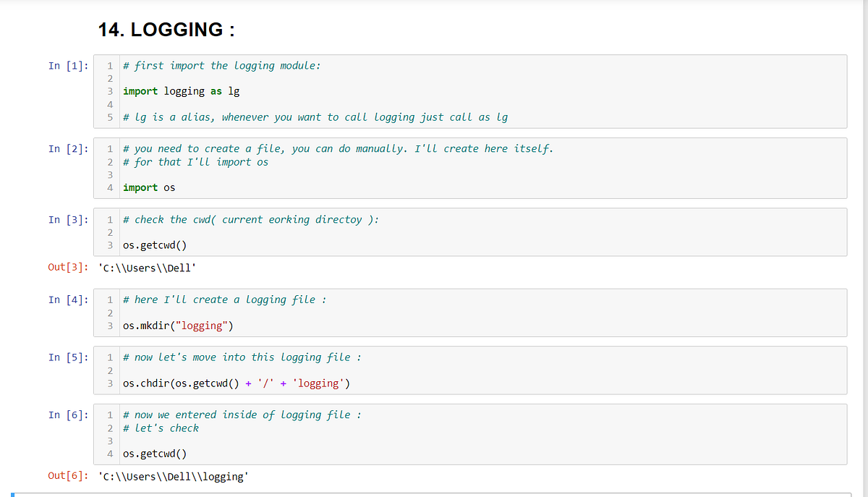
Task: Place cursor on the 'import os' line
Action: point(149,188)
